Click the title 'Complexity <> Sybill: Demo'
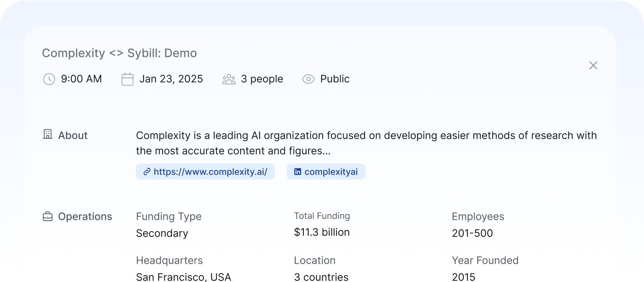The width and height of the screenshot is (644, 282). tap(119, 53)
